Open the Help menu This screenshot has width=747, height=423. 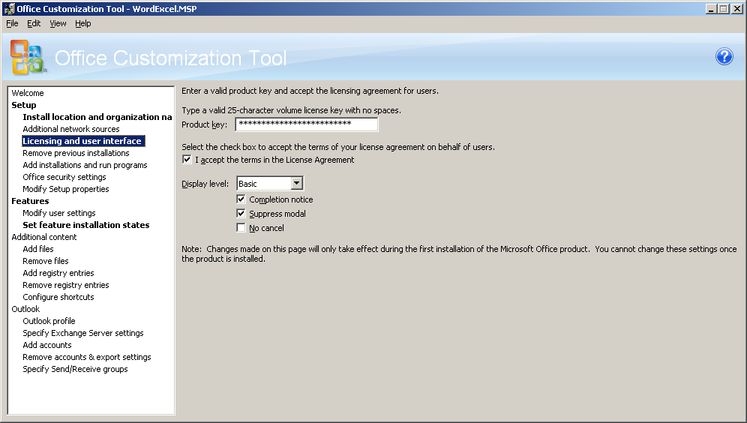click(83, 23)
